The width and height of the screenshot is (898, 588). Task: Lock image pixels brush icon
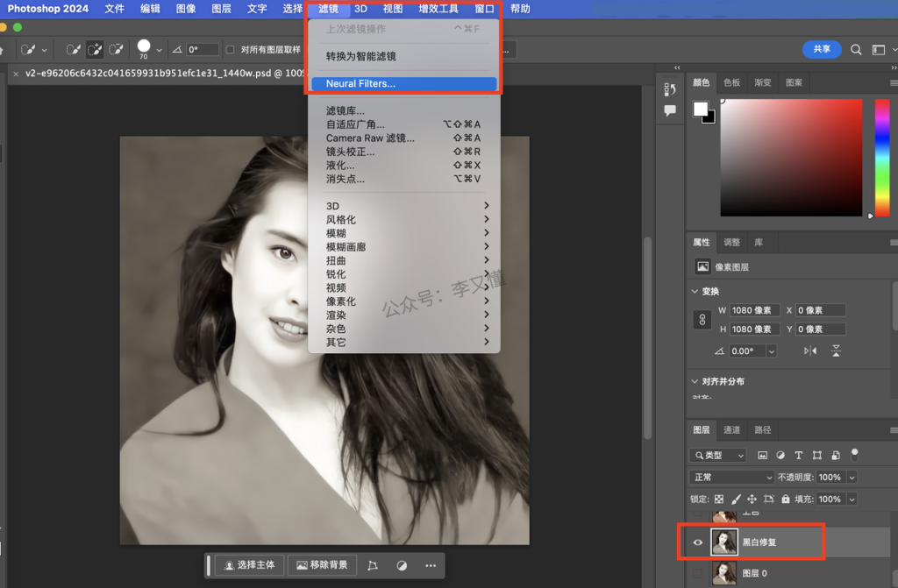736,499
